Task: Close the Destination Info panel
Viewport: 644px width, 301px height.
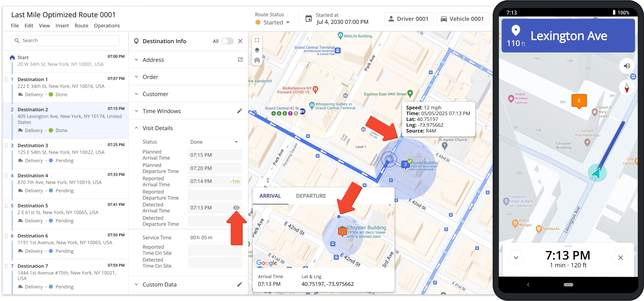Action: (240, 41)
